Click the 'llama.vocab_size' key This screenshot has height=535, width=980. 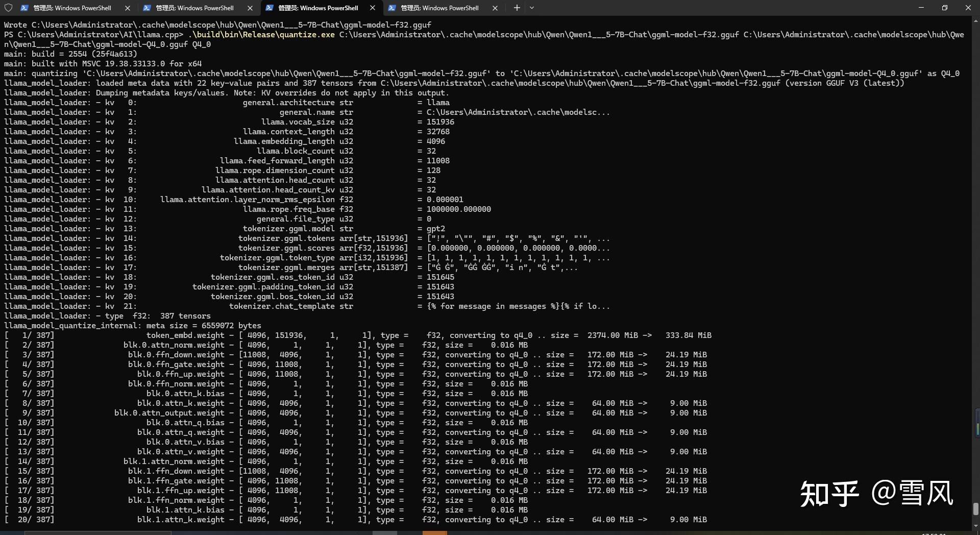(x=298, y=122)
